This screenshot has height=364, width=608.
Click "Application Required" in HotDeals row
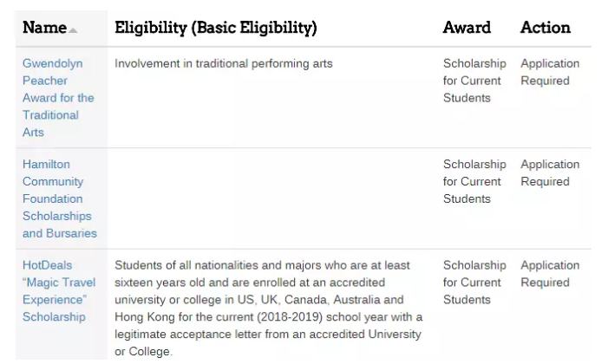point(550,274)
